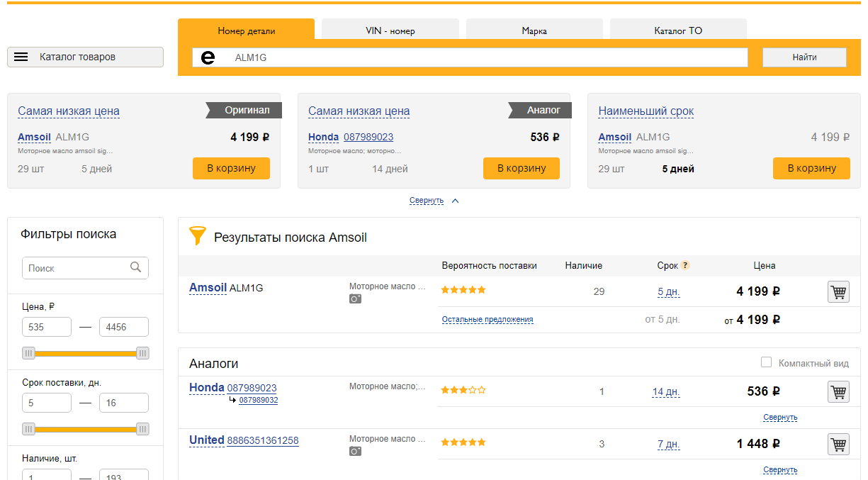Add Honda 087989023 to cart icon

click(838, 391)
